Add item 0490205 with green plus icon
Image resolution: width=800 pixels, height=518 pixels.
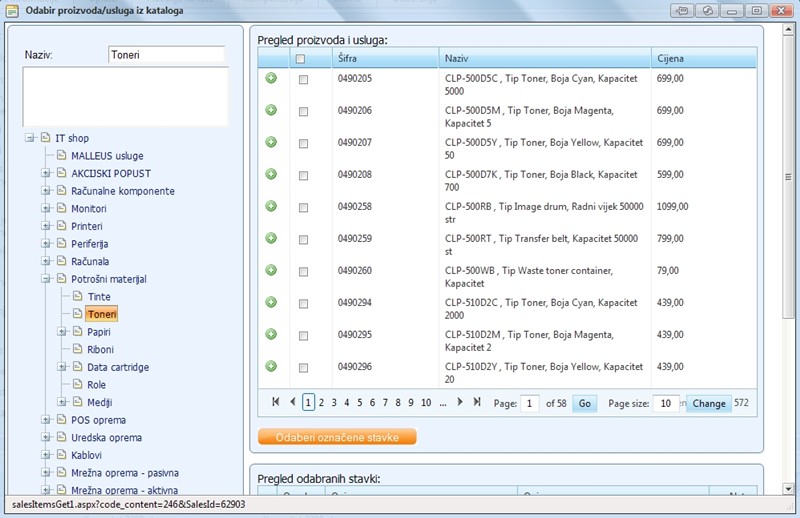(x=271, y=78)
